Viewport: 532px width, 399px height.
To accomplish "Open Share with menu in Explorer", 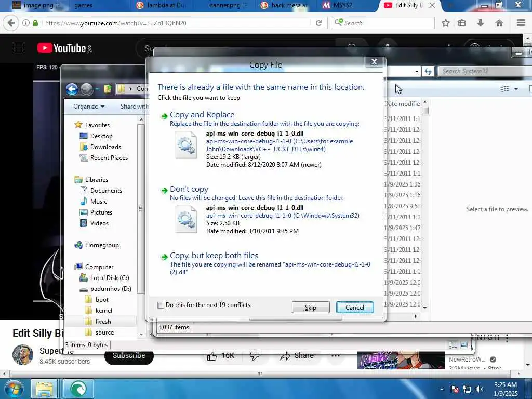I will click(134, 107).
